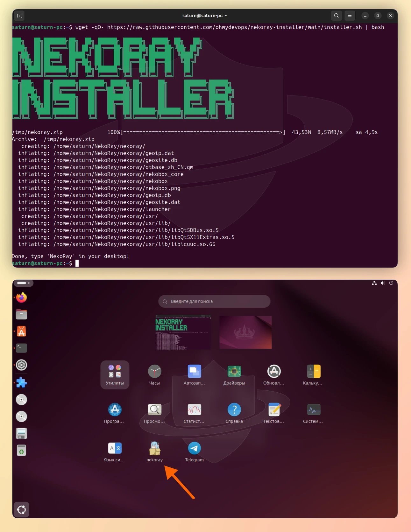Click the volume indicator in top bar
Screen dimensions: 411x532
click(x=383, y=283)
